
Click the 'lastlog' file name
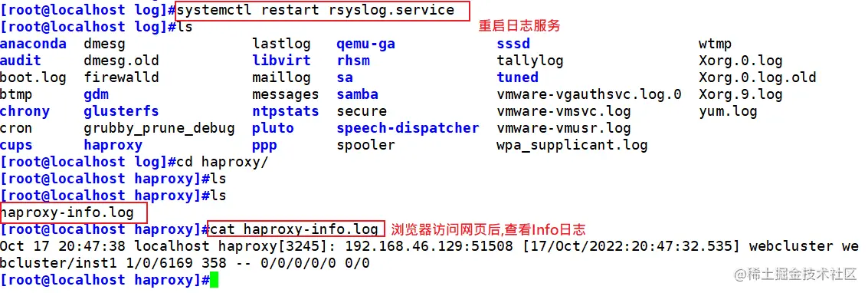click(x=281, y=44)
